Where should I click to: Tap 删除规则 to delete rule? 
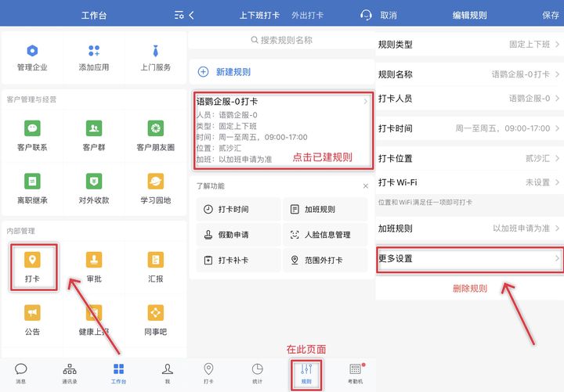(x=469, y=289)
